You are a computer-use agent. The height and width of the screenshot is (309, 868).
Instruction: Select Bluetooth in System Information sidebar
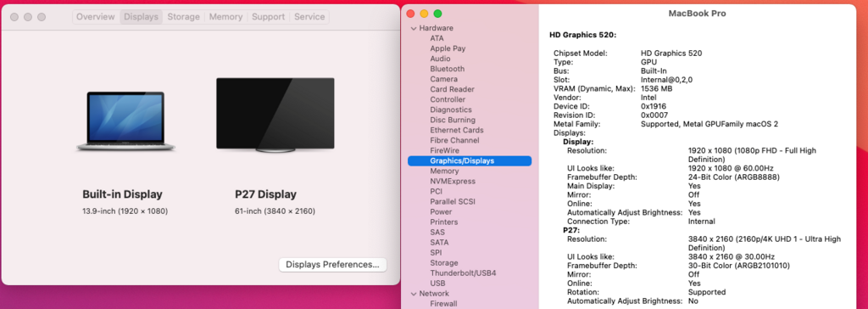point(448,69)
